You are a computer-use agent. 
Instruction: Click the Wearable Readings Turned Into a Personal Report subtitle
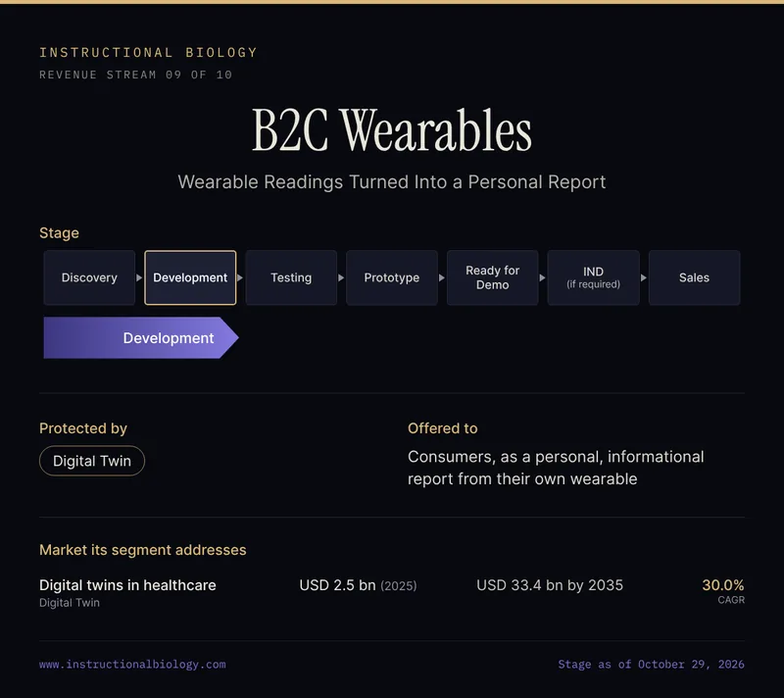(392, 182)
